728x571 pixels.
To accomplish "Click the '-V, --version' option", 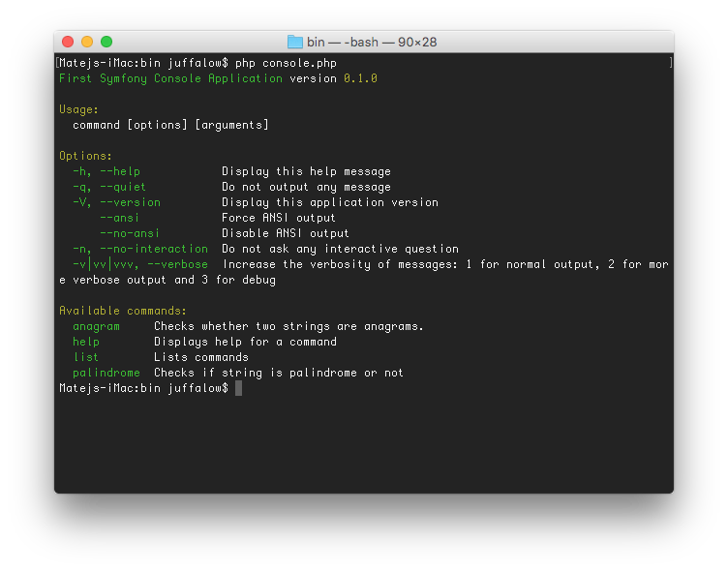I will point(116,202).
